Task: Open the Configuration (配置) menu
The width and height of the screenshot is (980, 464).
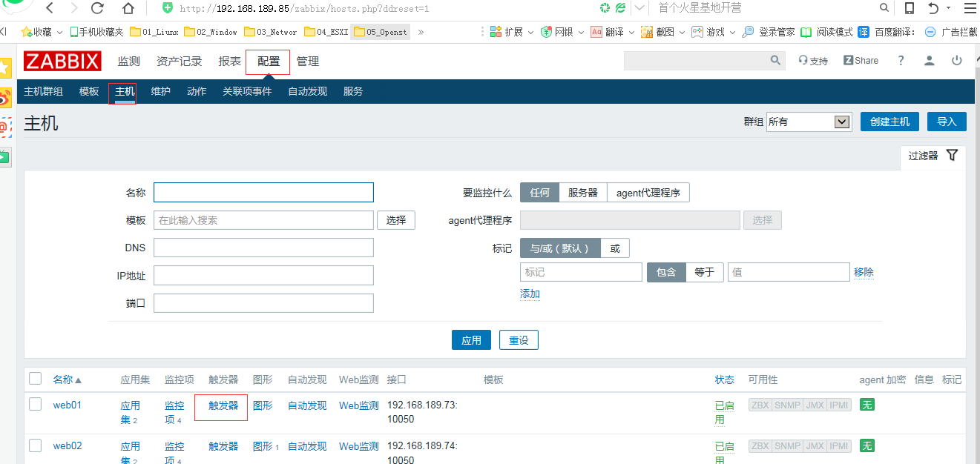Action: tap(268, 62)
